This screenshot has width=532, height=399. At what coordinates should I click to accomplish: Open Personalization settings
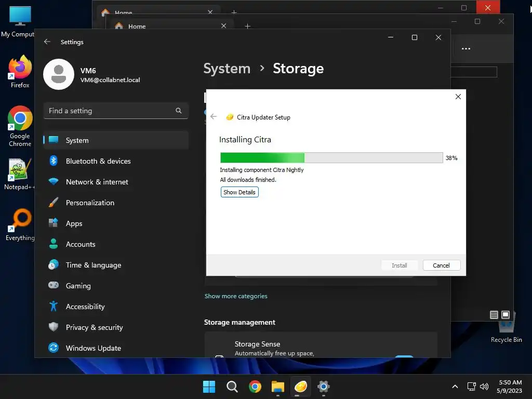[116, 203]
